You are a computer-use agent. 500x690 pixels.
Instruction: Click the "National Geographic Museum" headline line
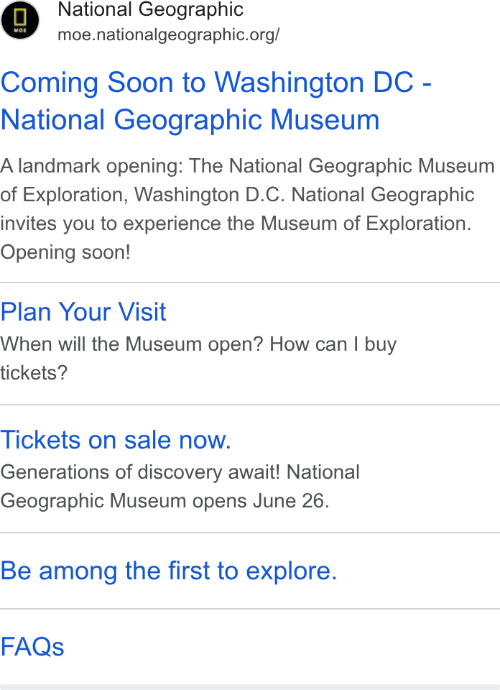(x=190, y=121)
